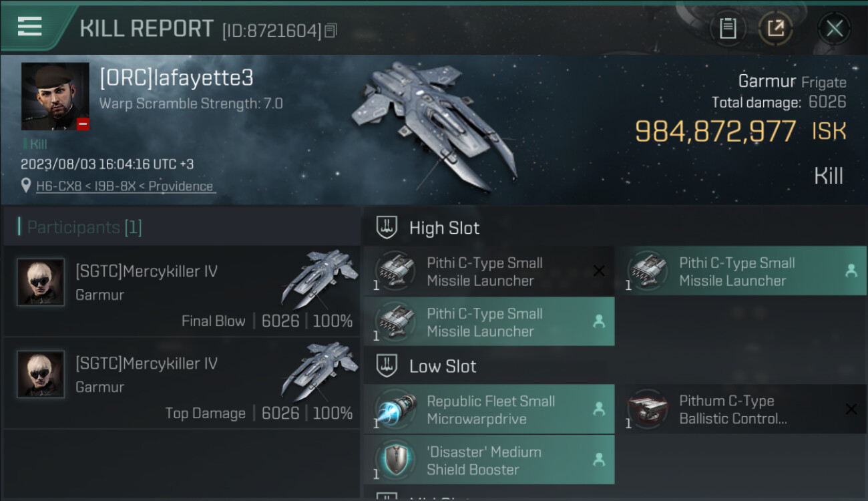Open the clipboard report icon

tap(728, 28)
